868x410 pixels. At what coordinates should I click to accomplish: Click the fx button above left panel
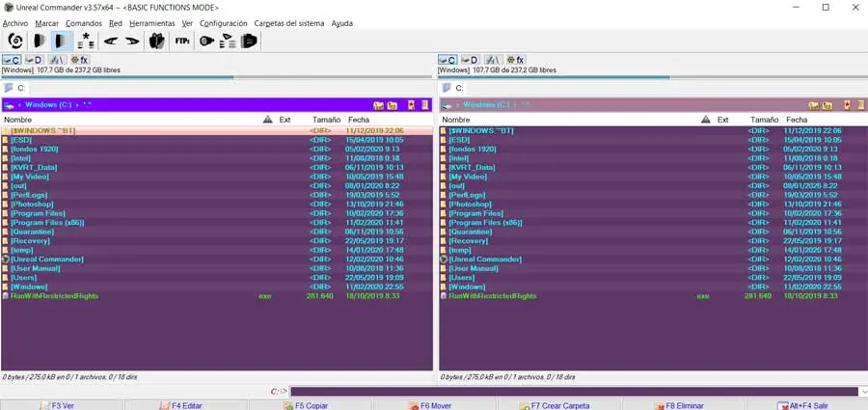[x=80, y=60]
